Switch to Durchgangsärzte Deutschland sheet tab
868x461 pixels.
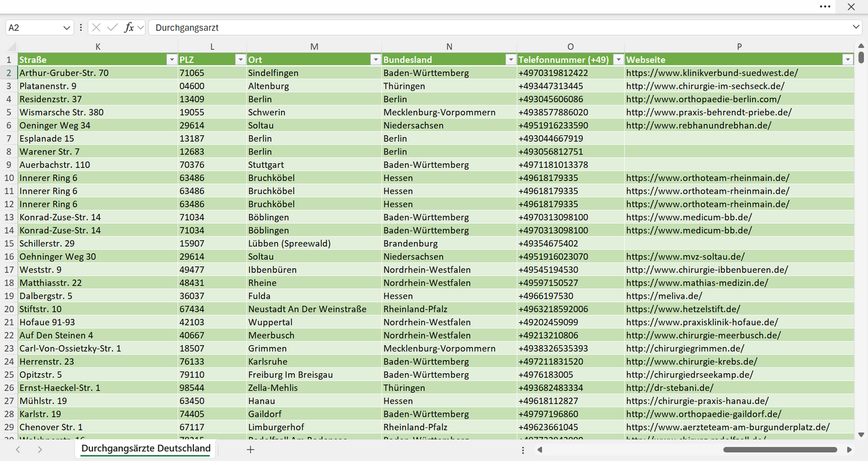point(146,449)
